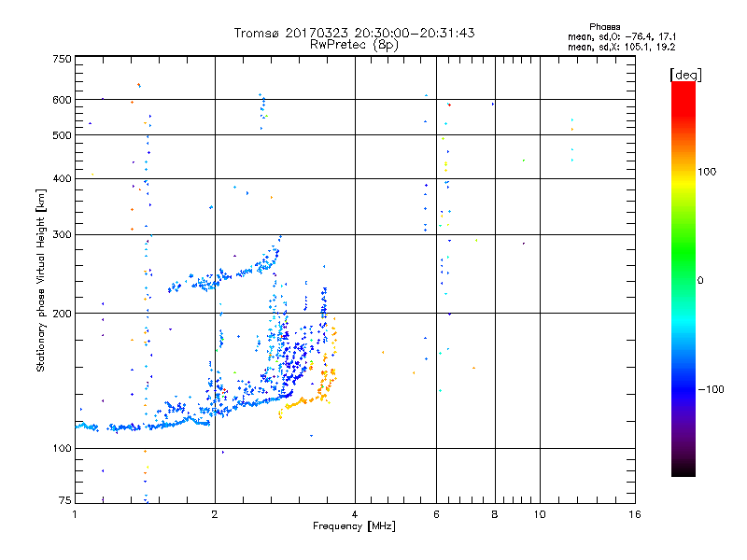This screenshot has width=747, height=560.
Task: Click the Frequency [MHz] axis label
Action: tap(354, 526)
